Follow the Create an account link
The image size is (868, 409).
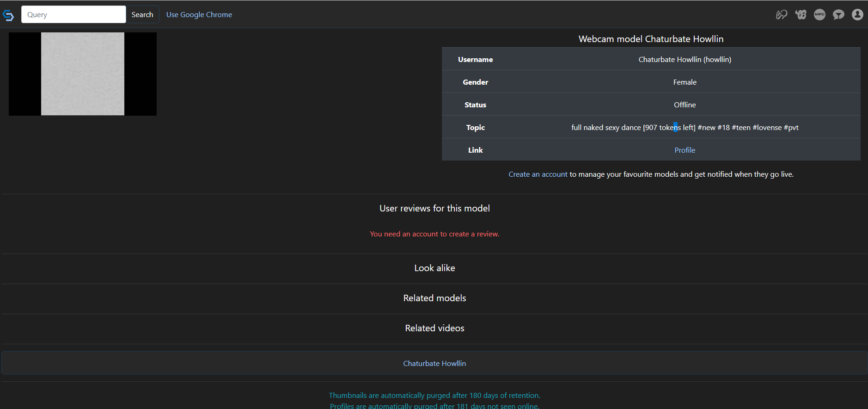click(538, 174)
